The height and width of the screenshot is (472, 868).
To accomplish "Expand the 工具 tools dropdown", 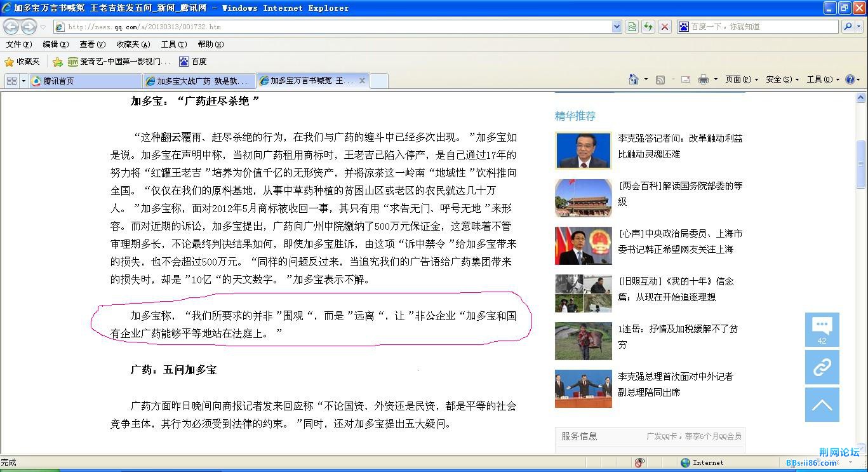I will click(x=820, y=79).
